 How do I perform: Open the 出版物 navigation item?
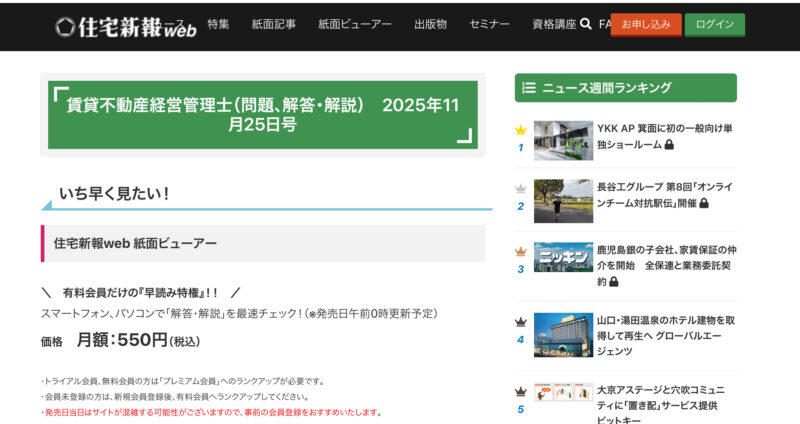click(x=430, y=25)
